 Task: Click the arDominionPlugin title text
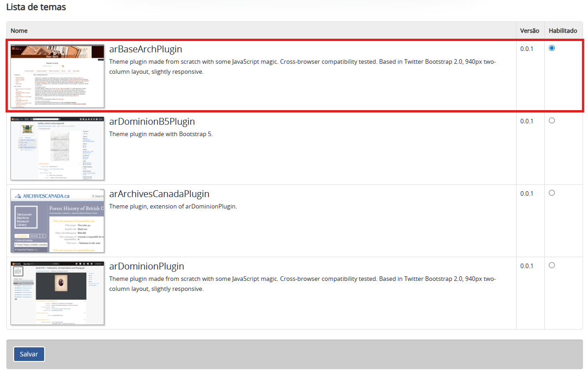(x=147, y=266)
